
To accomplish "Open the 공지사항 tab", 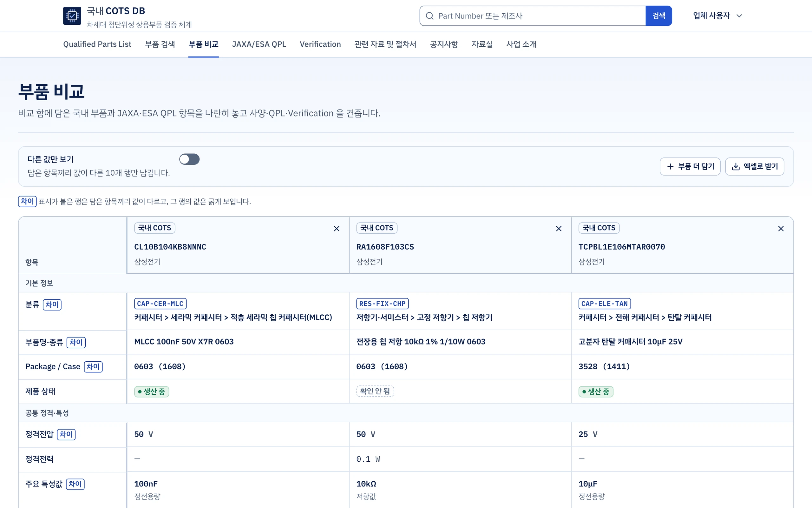I will click(444, 44).
